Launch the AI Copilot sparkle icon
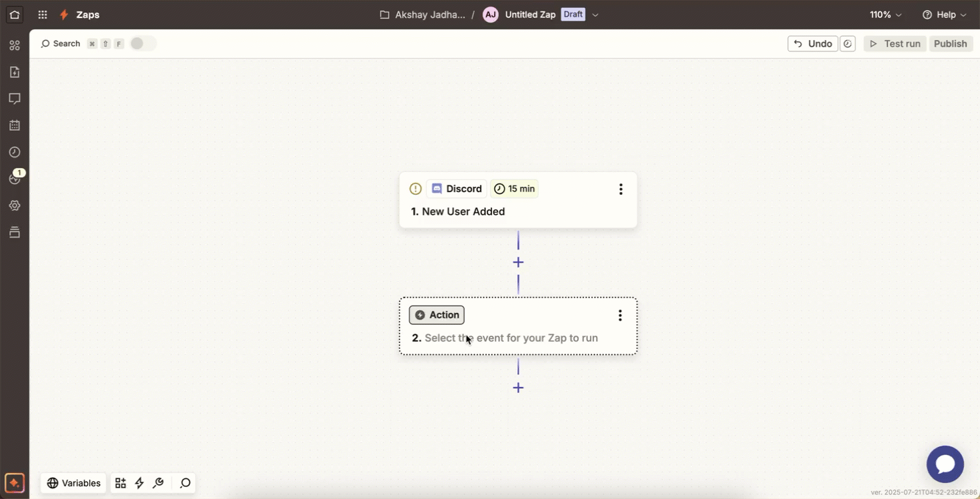Image resolution: width=980 pixels, height=499 pixels. click(15, 482)
